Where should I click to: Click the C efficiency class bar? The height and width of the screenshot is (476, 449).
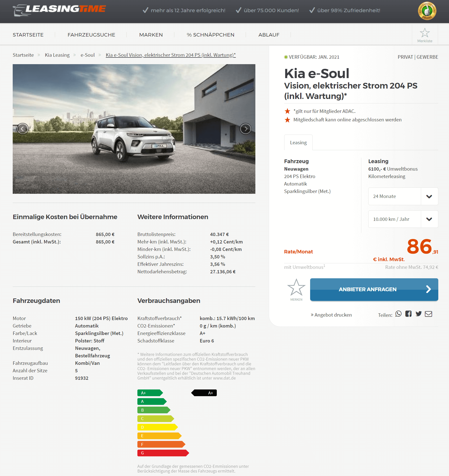coord(156,419)
